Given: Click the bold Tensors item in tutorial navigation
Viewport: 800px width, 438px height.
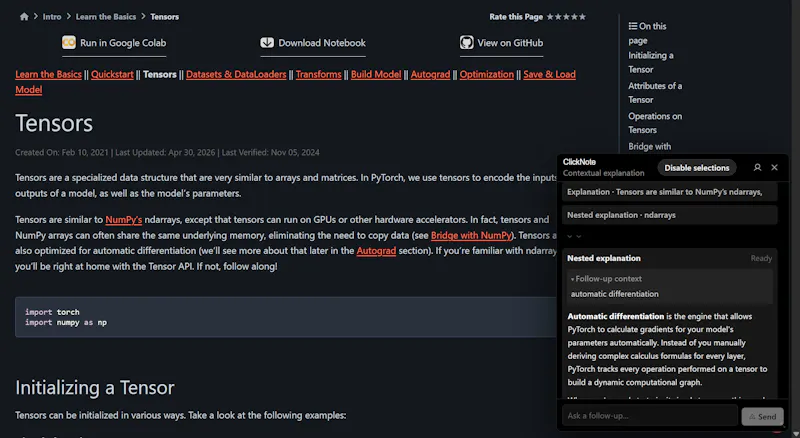Looking at the screenshot, I should [160, 75].
